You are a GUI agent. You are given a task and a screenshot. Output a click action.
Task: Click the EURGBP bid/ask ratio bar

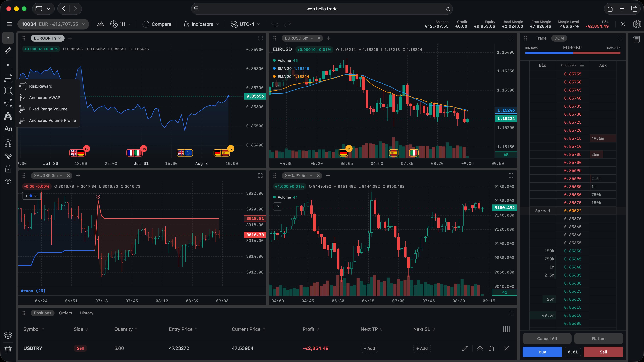coord(573,53)
